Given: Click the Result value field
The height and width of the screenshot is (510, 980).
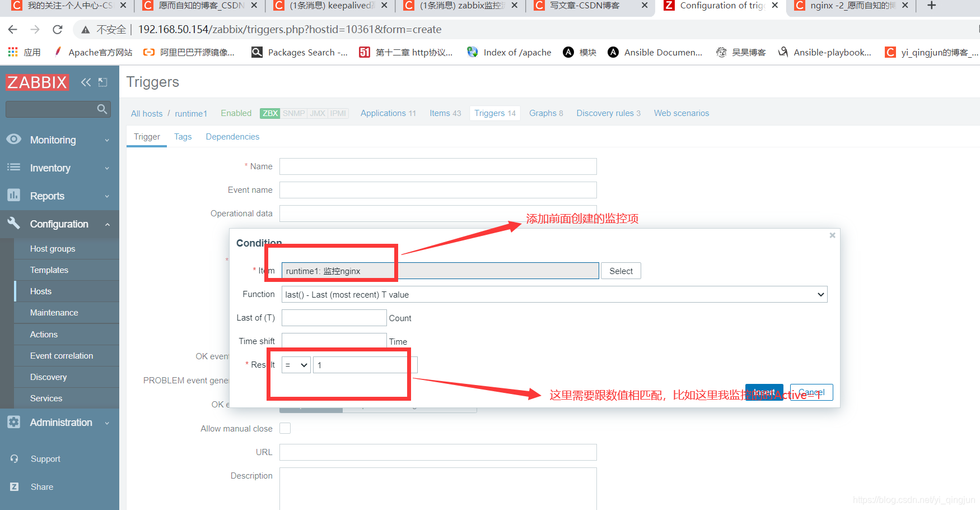Looking at the screenshot, I should click(x=365, y=365).
